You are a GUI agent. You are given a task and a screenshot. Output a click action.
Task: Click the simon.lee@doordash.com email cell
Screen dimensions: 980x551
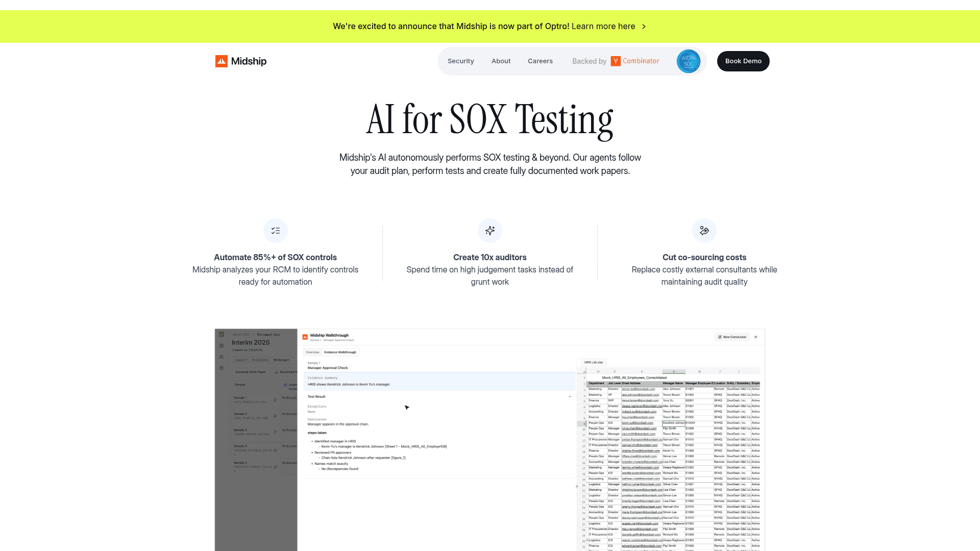coord(642,389)
